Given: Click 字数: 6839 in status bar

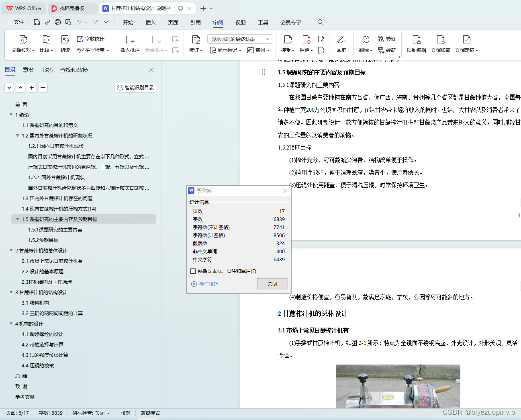Looking at the screenshot, I should coord(51,413).
